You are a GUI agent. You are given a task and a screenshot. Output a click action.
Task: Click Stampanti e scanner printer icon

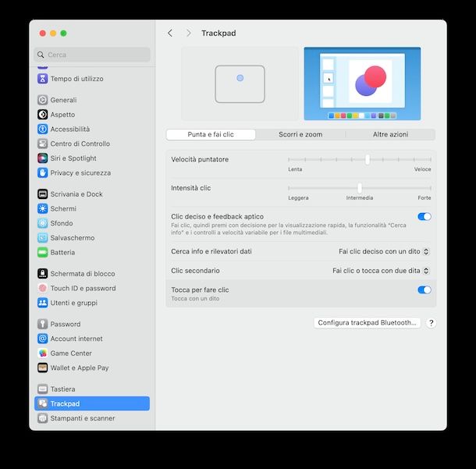[x=42, y=418]
